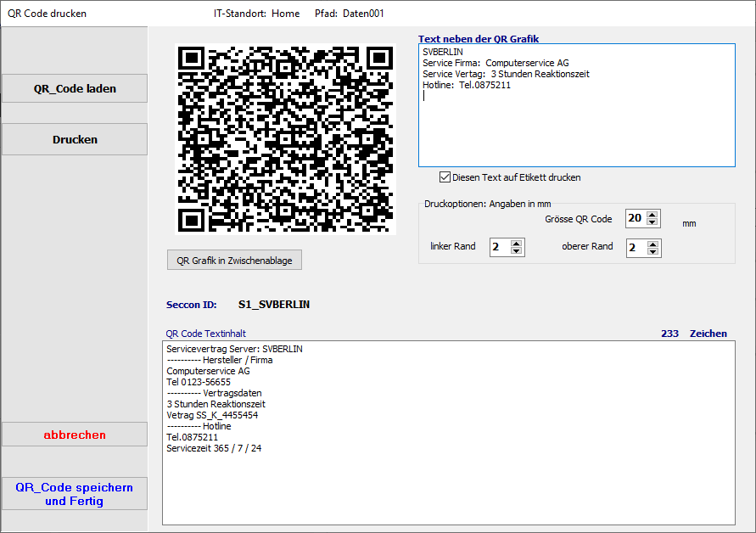The height and width of the screenshot is (533, 756).
Task: Click the QR Code Textinhalt label
Action: [206, 334]
